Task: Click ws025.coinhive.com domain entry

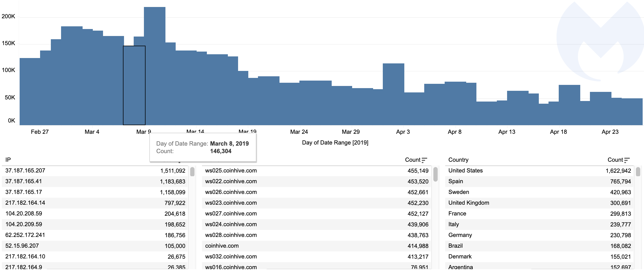Action: point(231,171)
